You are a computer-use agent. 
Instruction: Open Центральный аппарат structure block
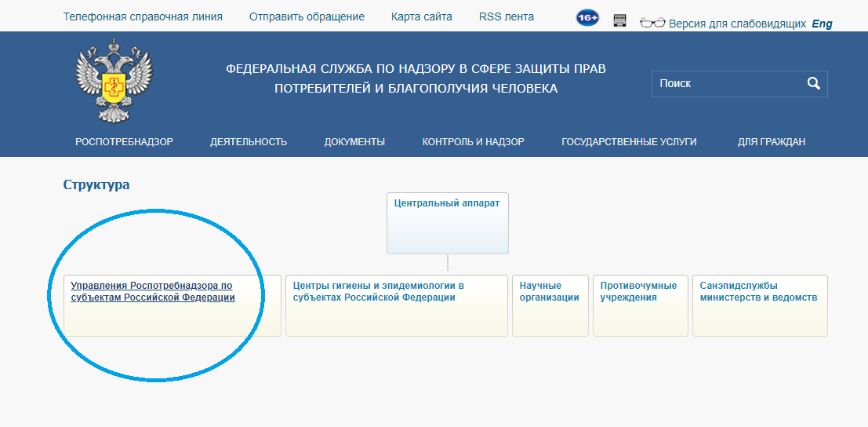click(x=447, y=223)
